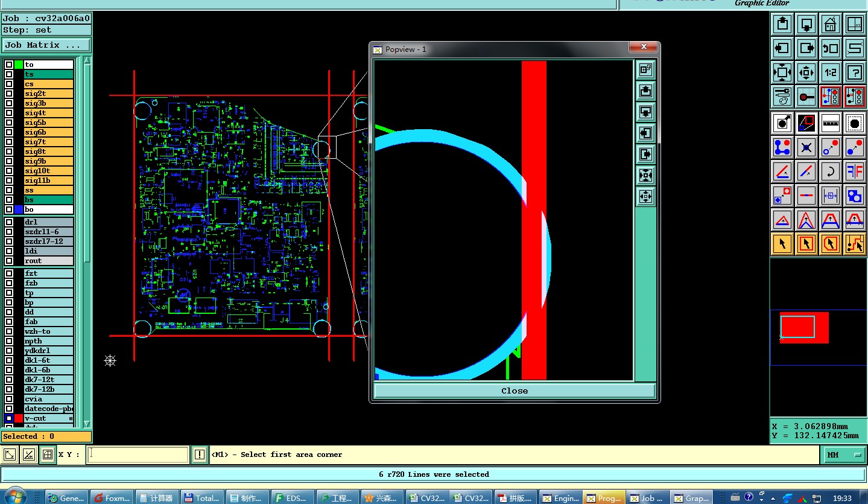Open the MM units dropdown
This screenshot has width=868, height=504.
coord(844,455)
